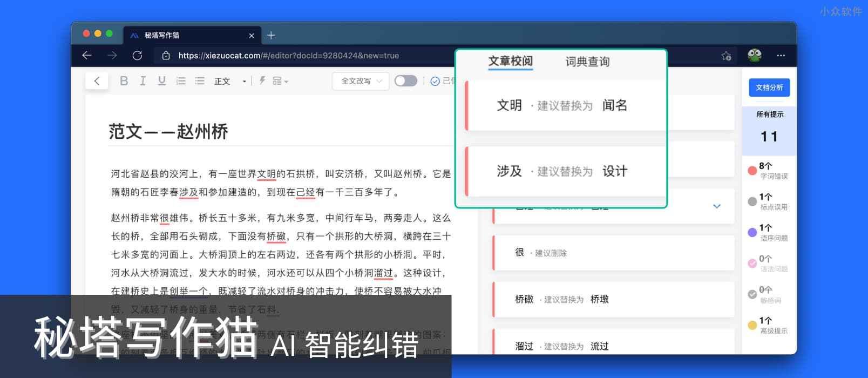This screenshot has width=868, height=378.
Task: Filter by 字词错误 red dot category
Action: 769,171
